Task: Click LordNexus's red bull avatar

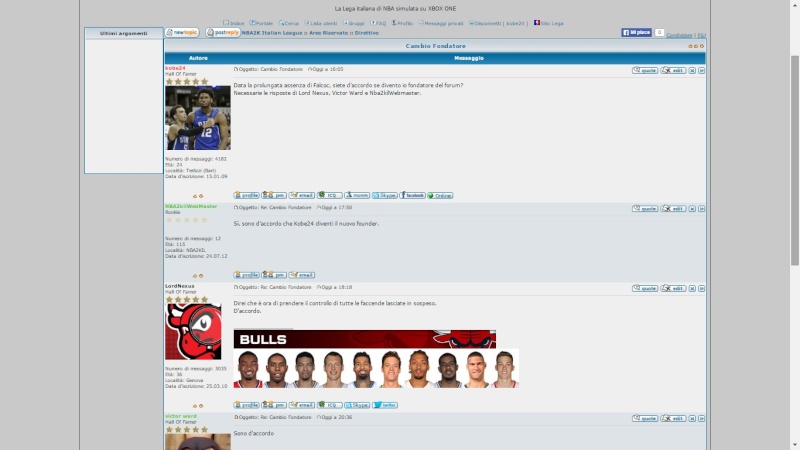Action: (193, 332)
